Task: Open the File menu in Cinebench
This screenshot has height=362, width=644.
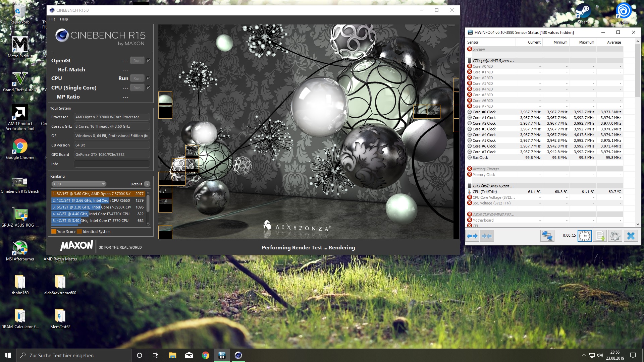Action: [52, 19]
